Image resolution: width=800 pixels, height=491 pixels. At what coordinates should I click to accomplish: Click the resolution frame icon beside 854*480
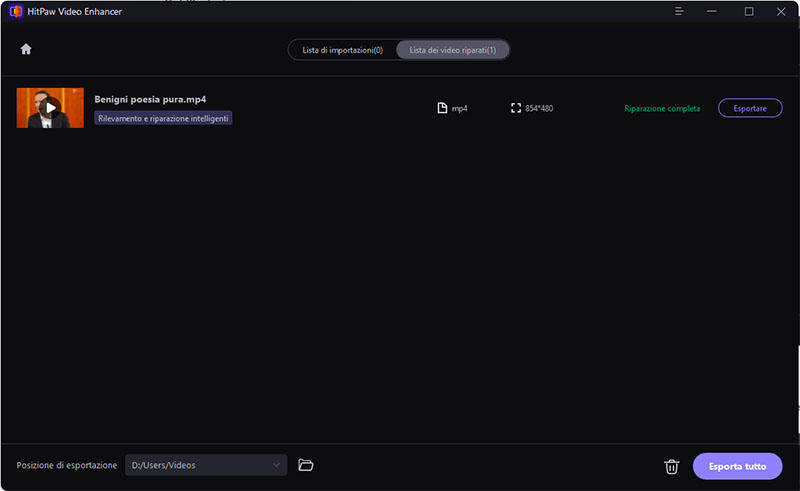[516, 108]
